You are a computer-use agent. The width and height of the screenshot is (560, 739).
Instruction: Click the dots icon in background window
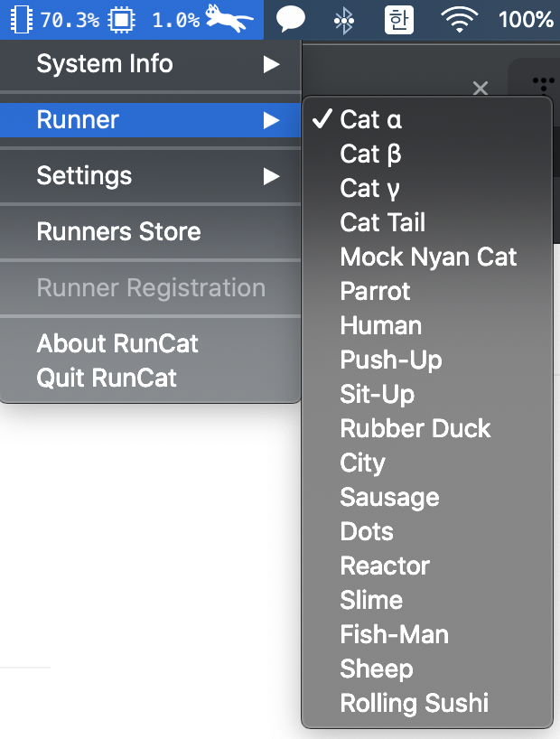pos(544,84)
